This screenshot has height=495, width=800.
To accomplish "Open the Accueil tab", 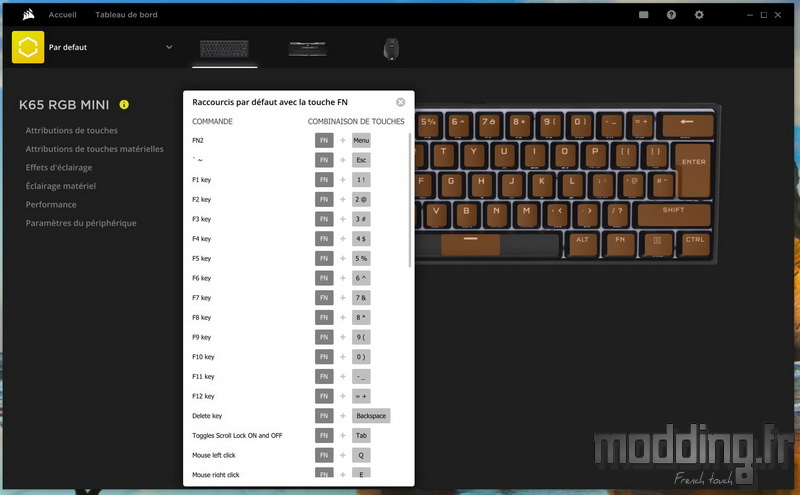I will pyautogui.click(x=62, y=15).
